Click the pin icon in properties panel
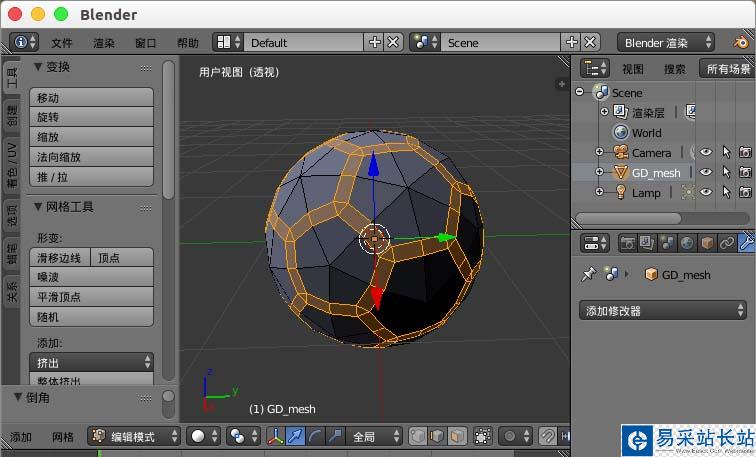 pyautogui.click(x=589, y=275)
